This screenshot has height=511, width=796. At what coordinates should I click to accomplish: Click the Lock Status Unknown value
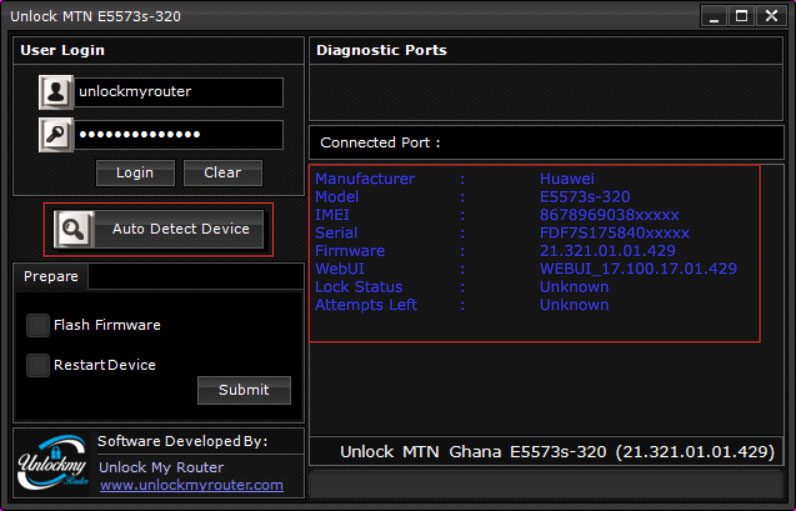tap(574, 287)
